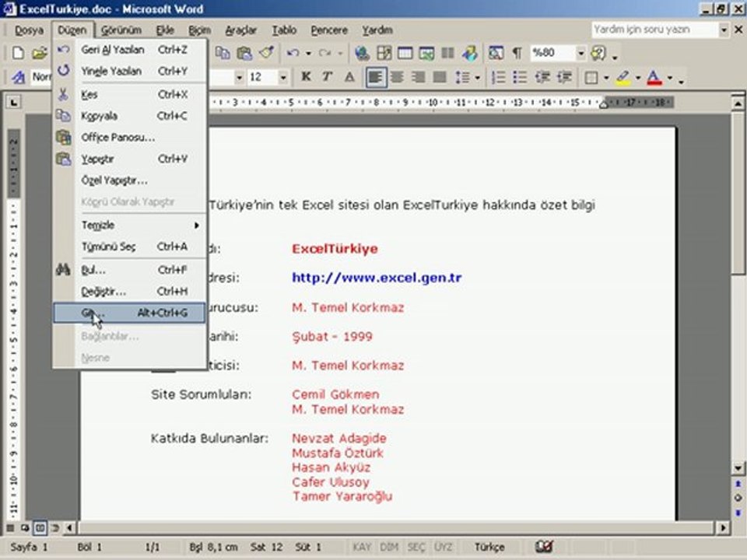
Task: Toggle numbered list formatting
Action: [x=499, y=77]
